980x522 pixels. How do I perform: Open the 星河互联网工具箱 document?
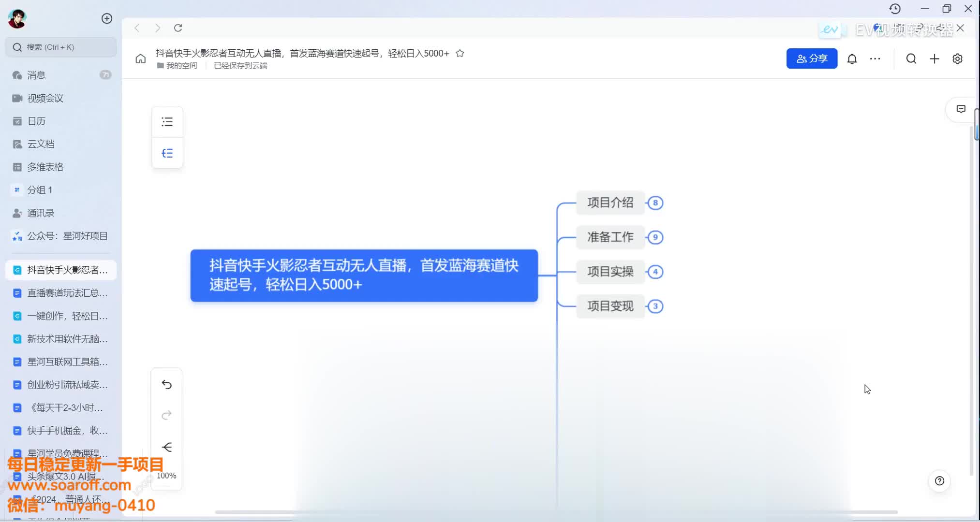61,362
